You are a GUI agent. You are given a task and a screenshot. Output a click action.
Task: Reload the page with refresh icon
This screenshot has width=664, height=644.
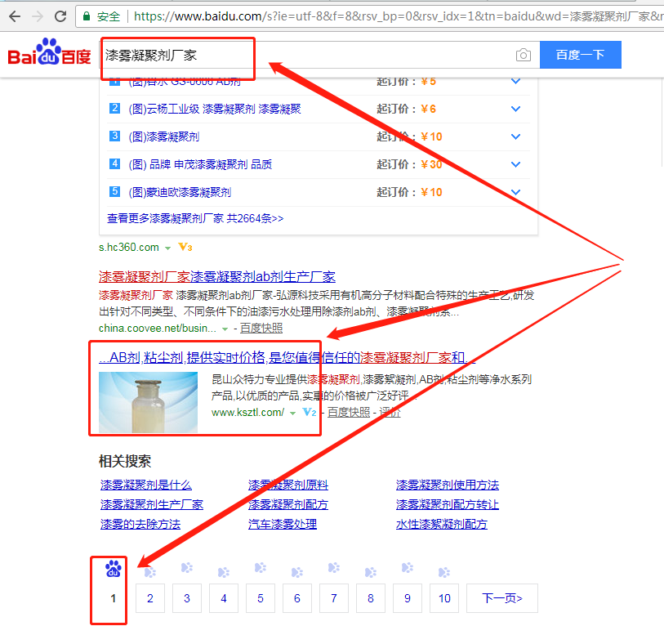[x=60, y=16]
